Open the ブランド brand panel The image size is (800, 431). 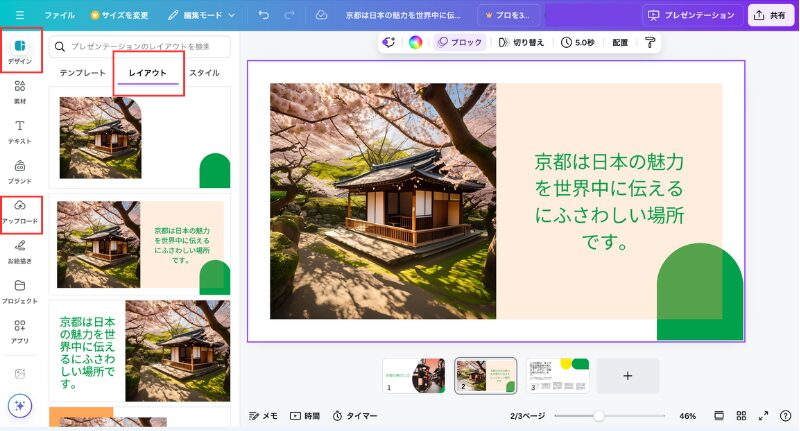coord(20,172)
